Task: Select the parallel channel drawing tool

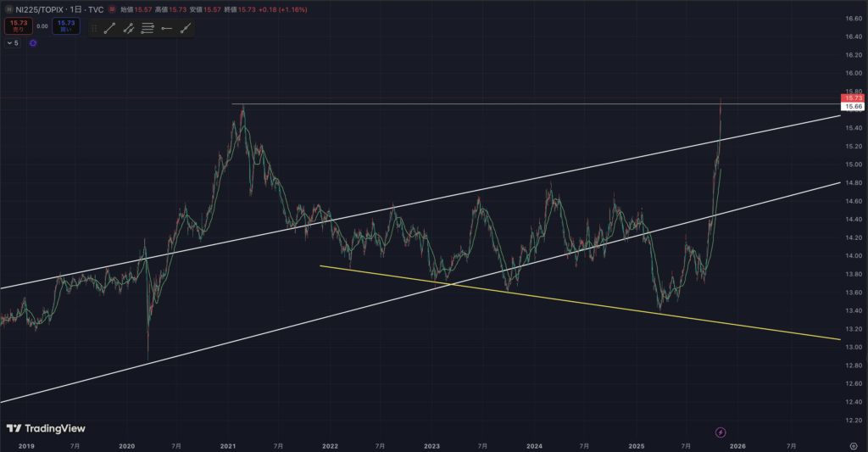Action: point(129,28)
